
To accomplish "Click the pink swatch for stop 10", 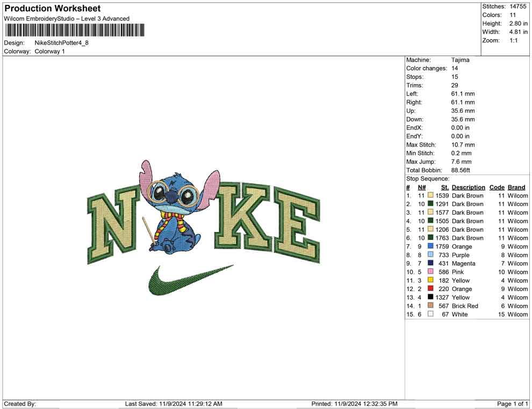I will click(x=430, y=272).
